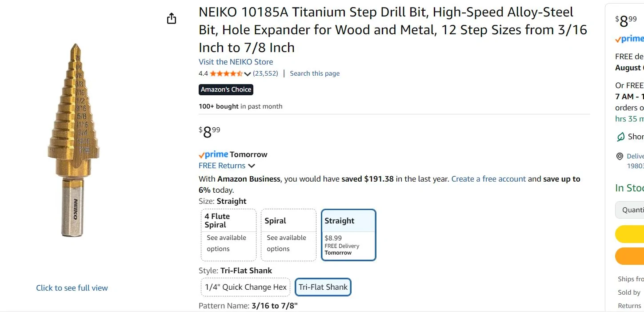Open the 23,552 ratings link
The height and width of the screenshot is (312, 644).
point(265,73)
